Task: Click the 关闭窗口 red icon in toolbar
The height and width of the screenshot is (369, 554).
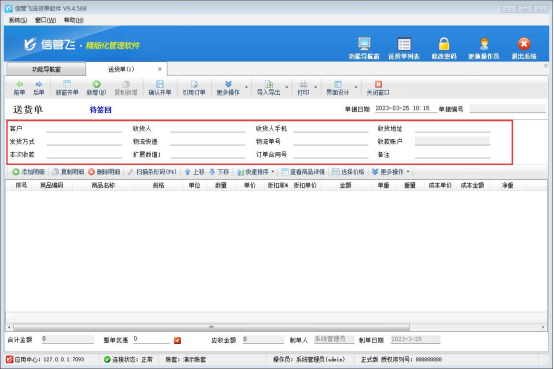Action: coord(378,84)
